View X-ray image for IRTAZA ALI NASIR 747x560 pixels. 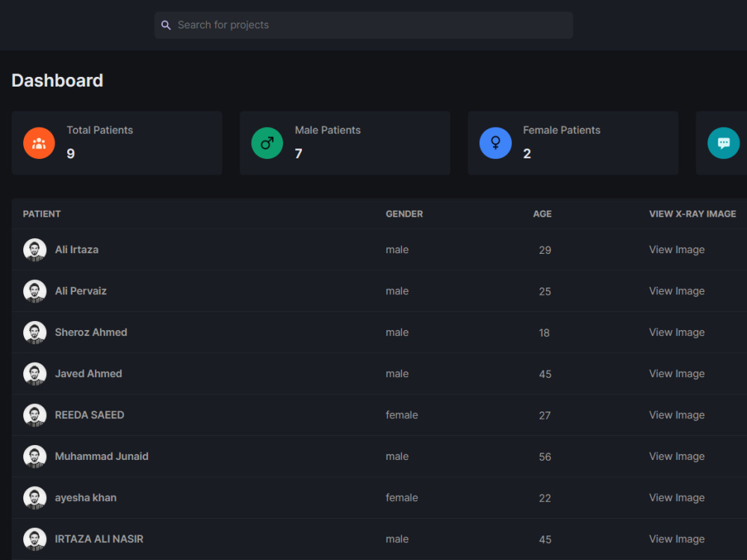[x=677, y=539]
